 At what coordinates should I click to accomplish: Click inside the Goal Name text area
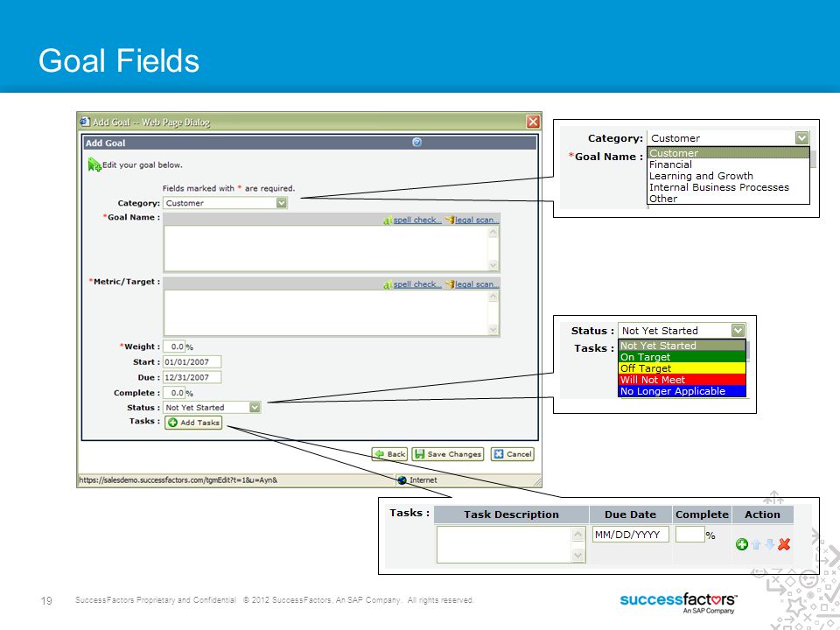325,248
